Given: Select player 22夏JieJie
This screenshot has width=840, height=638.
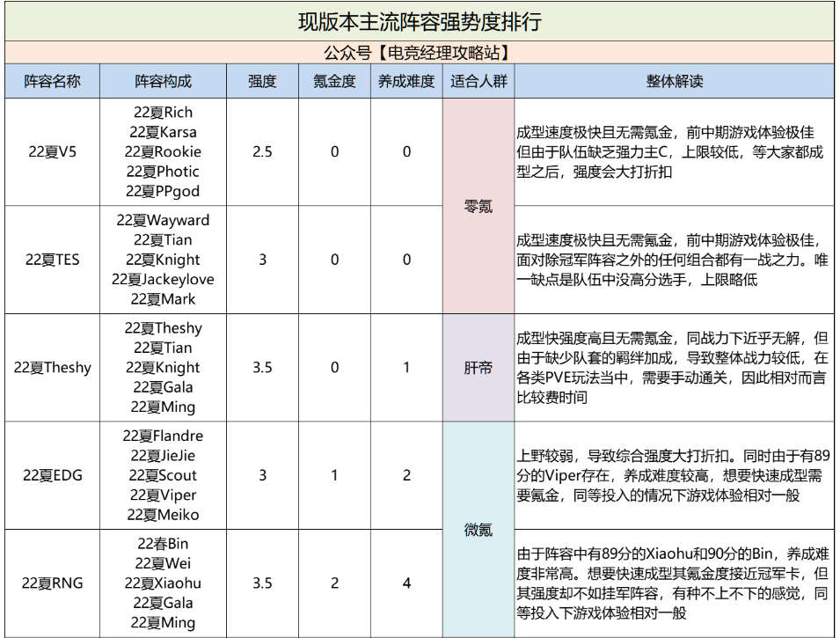Looking at the screenshot, I should pyautogui.click(x=163, y=456).
